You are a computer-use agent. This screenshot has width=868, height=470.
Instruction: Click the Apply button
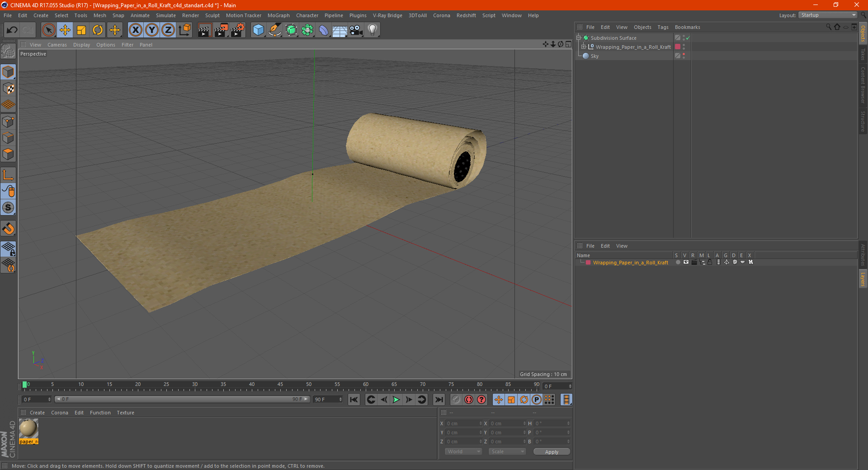point(552,452)
